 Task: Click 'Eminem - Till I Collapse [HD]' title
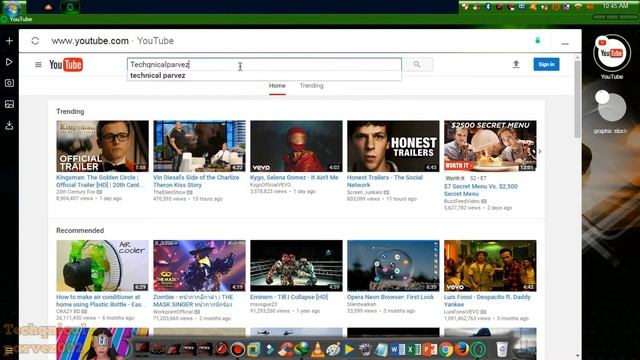click(x=289, y=297)
